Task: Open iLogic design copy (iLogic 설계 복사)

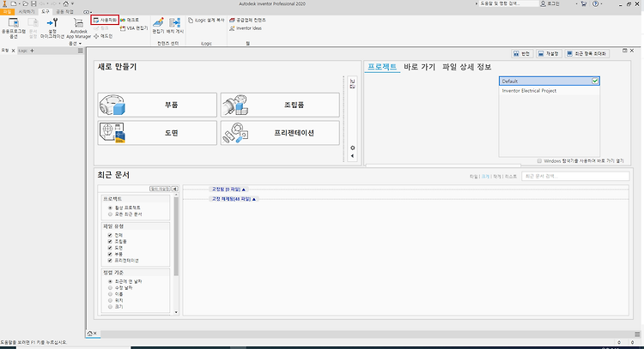Action: [x=207, y=20]
